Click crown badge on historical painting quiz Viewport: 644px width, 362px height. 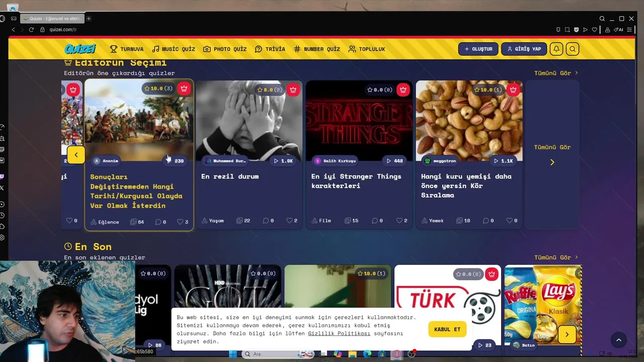coord(184,88)
